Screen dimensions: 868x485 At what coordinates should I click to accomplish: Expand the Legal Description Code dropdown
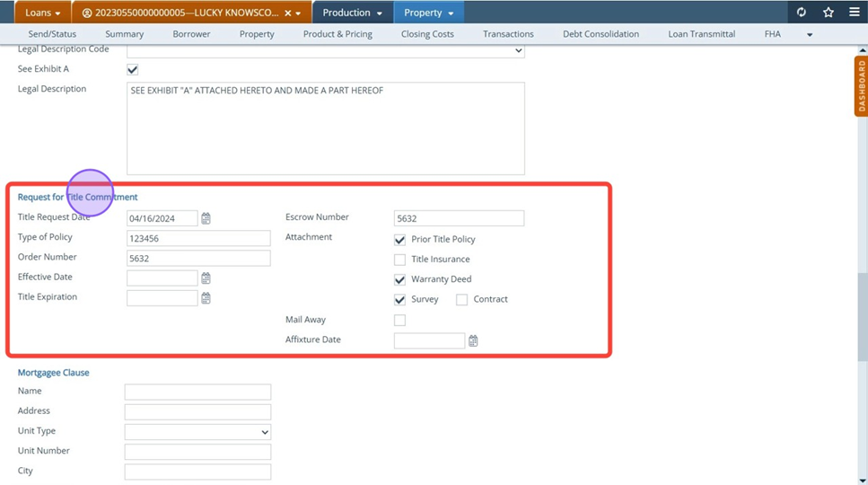click(517, 51)
